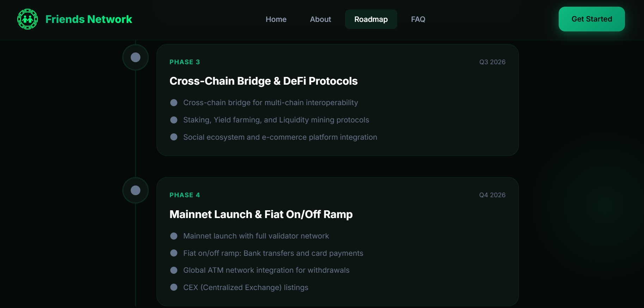Screen dimensions: 644x308
Task: Click the Q3 2026 date label
Action: (x=492, y=62)
